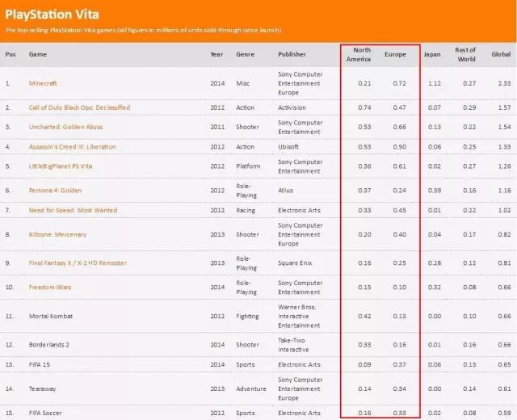
Task: Click FIFA 15 Europe value 0.37
Action: coord(399,364)
